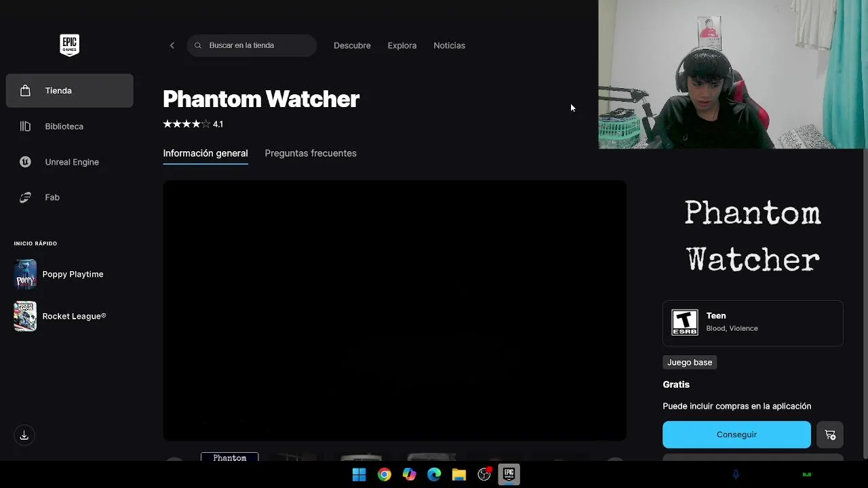Click the 4.1 star rating

click(193, 124)
